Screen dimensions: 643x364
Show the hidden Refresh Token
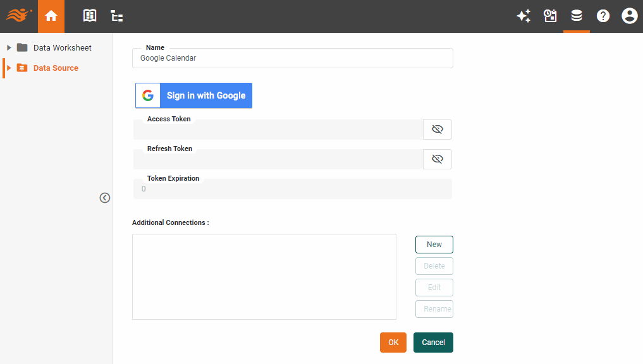[x=437, y=159]
